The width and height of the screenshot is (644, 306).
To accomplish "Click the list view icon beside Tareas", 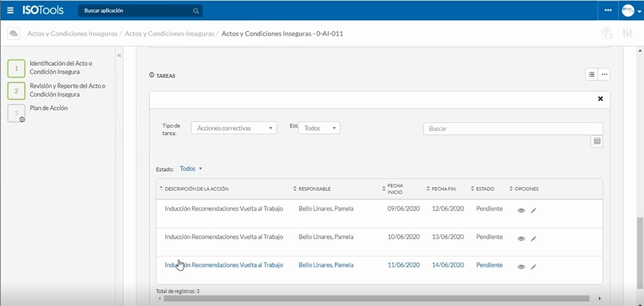I will coord(592,74).
